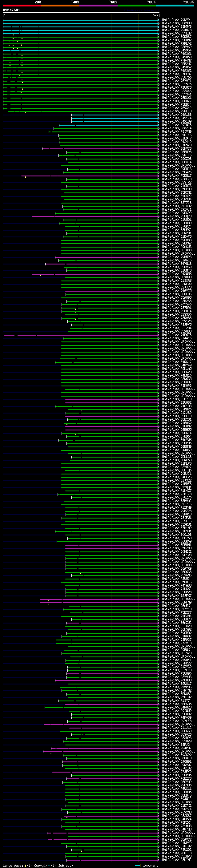Image resolution: width=197 pixels, height=868 pixels.
Task: Select hit UniRef100_O49850
Action: pos(176,57)
